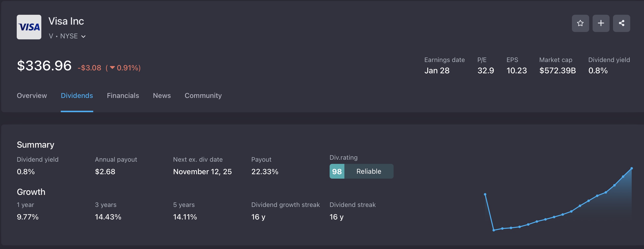
Task: Expand the V NYSE exchange dropdown
Action: (x=83, y=36)
